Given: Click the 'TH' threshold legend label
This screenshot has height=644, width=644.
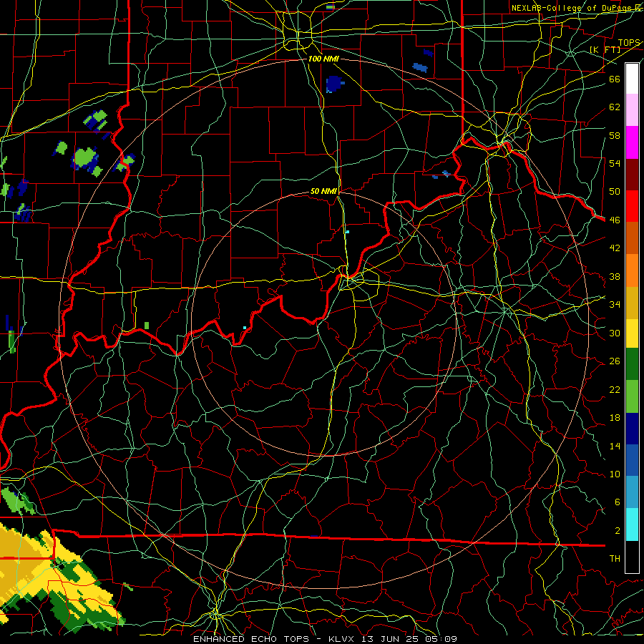Looking at the screenshot, I should coord(615,559).
